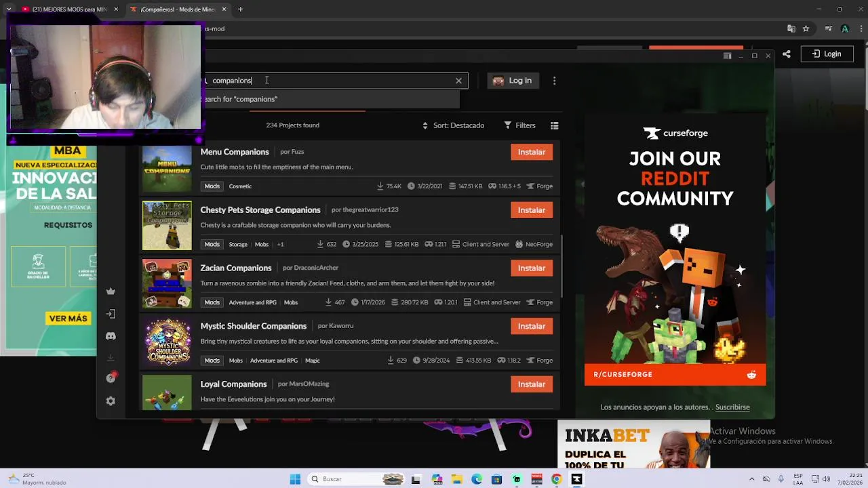Click the Reddit icon in r/CurseForge banner
Image resolution: width=868 pixels, height=488 pixels.
tap(751, 375)
